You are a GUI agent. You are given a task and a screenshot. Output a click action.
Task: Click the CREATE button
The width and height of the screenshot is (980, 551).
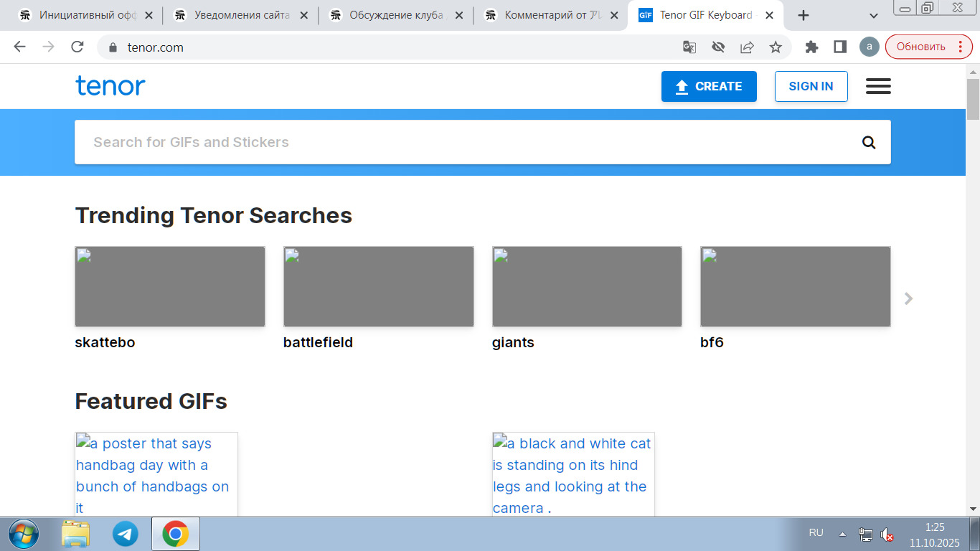coord(709,86)
